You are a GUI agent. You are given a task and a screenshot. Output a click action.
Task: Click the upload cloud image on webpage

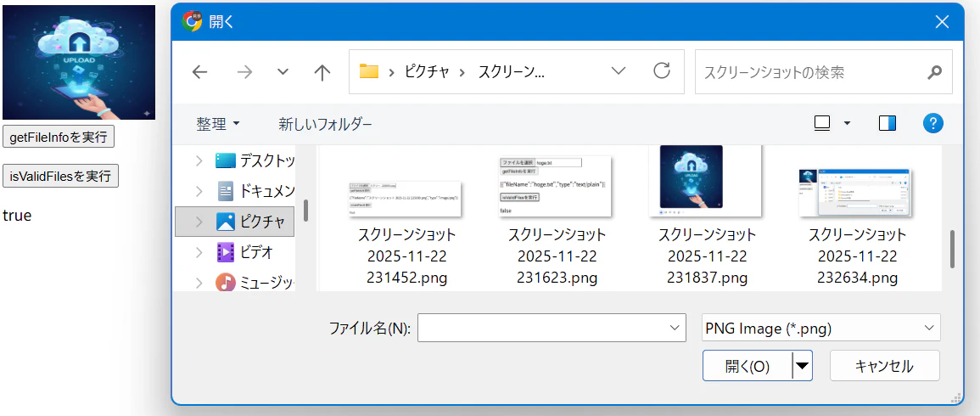pos(79,62)
